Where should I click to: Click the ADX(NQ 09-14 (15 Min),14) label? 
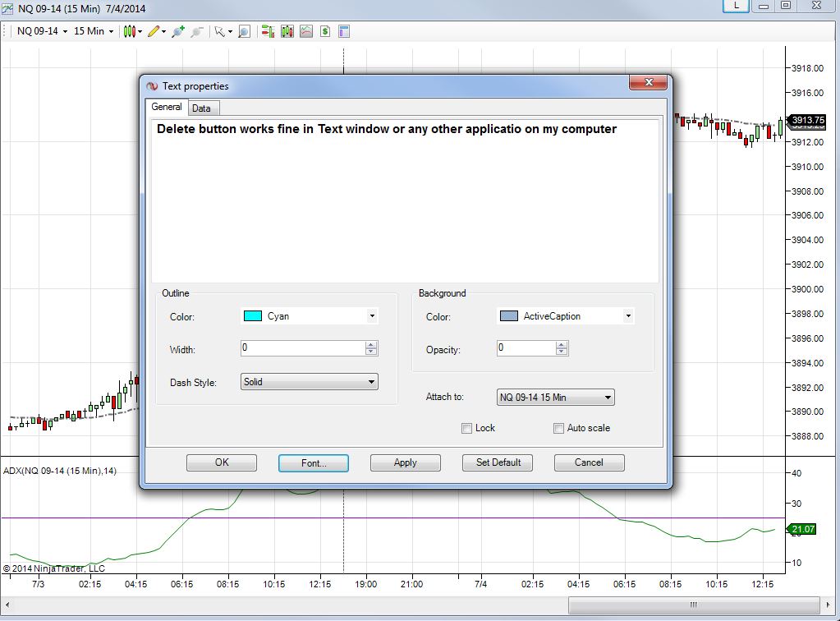coord(60,471)
